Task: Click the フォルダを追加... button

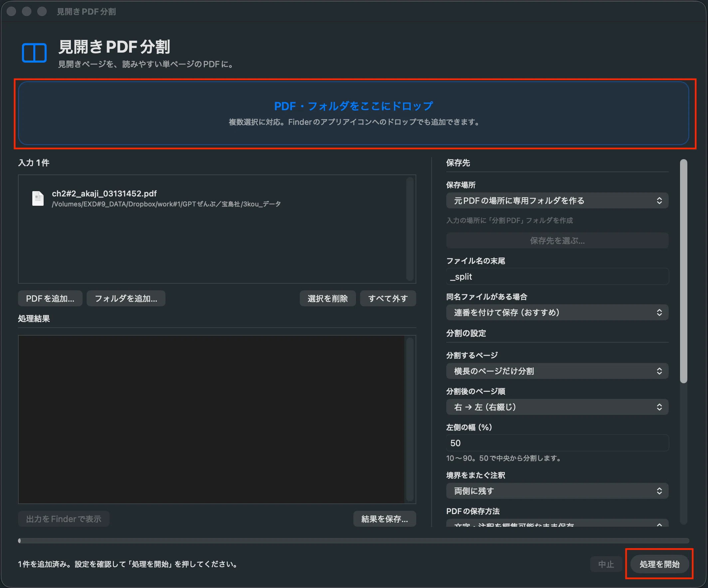Action: (x=126, y=298)
